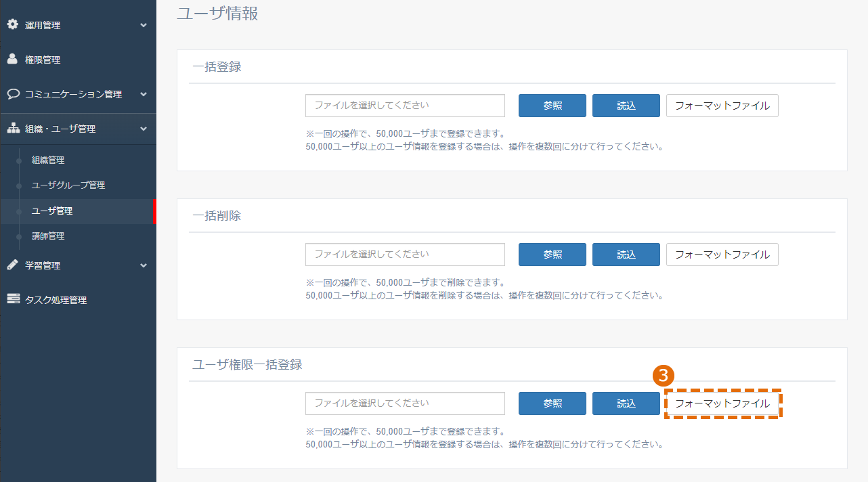The image size is (868, 482).
Task: Click the org chart icon beside 組織・ユーザ管理
Action: [13, 128]
